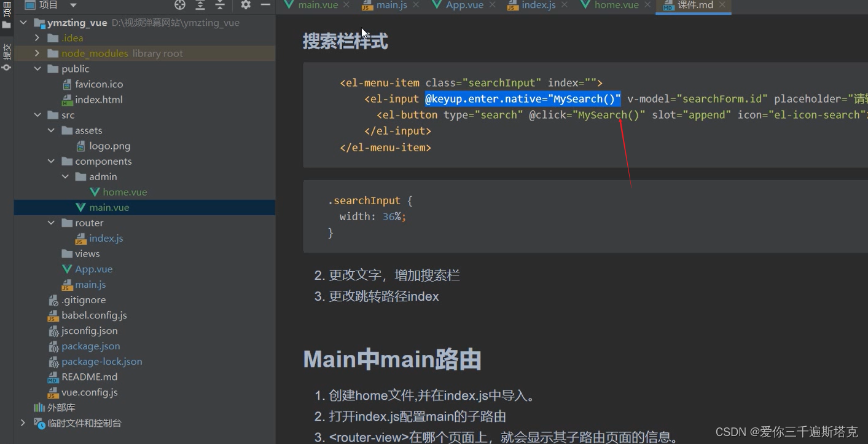Open the 收藏 tool window from left sidebar
The height and width of the screenshot is (444, 868).
click(6, 52)
